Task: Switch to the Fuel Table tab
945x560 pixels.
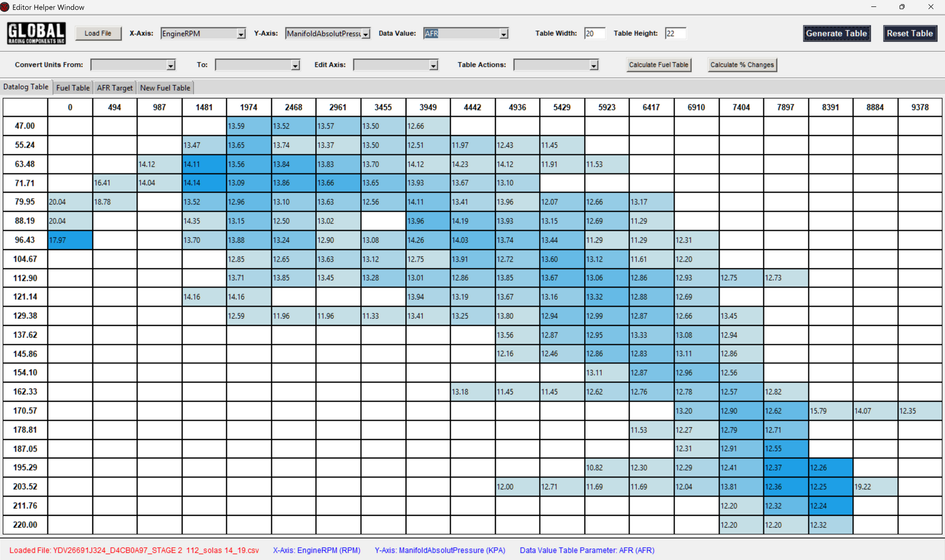Action: click(x=73, y=88)
